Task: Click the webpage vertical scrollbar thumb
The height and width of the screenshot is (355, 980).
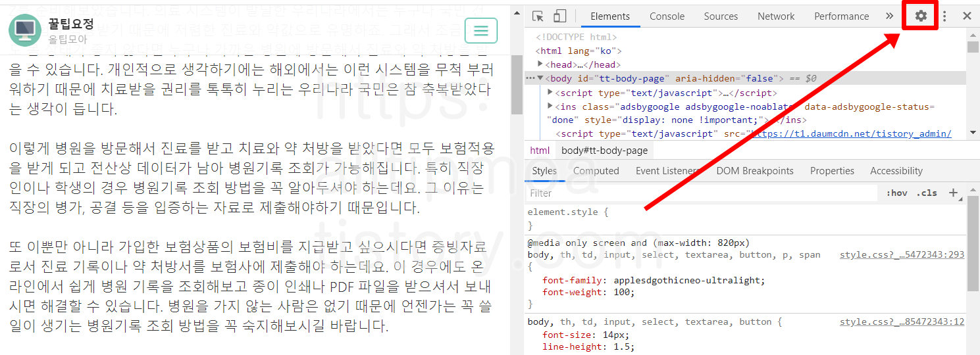Action: (x=517, y=85)
